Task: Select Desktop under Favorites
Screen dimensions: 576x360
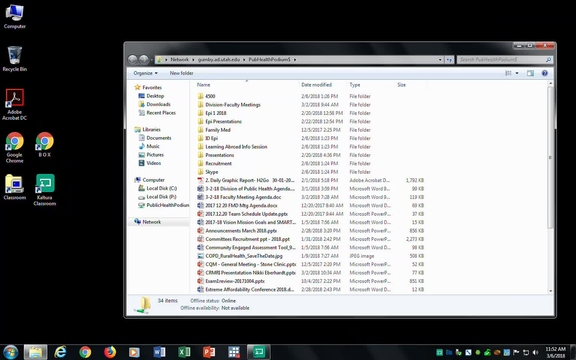Action: (x=151, y=96)
